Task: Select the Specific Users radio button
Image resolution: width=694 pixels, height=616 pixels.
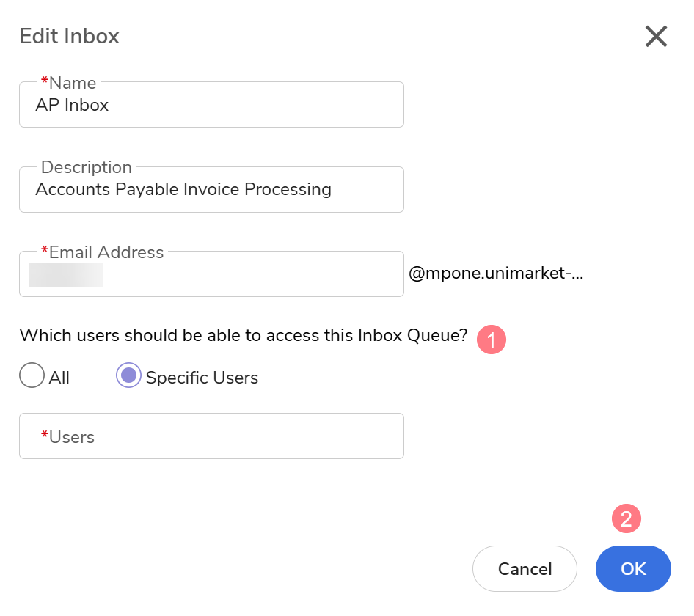Action: (x=128, y=377)
